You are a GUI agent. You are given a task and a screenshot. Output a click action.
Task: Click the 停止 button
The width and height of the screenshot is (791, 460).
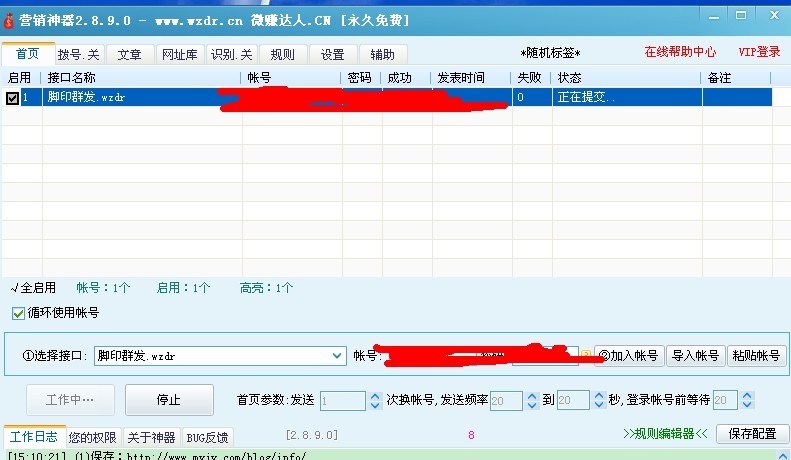(169, 400)
